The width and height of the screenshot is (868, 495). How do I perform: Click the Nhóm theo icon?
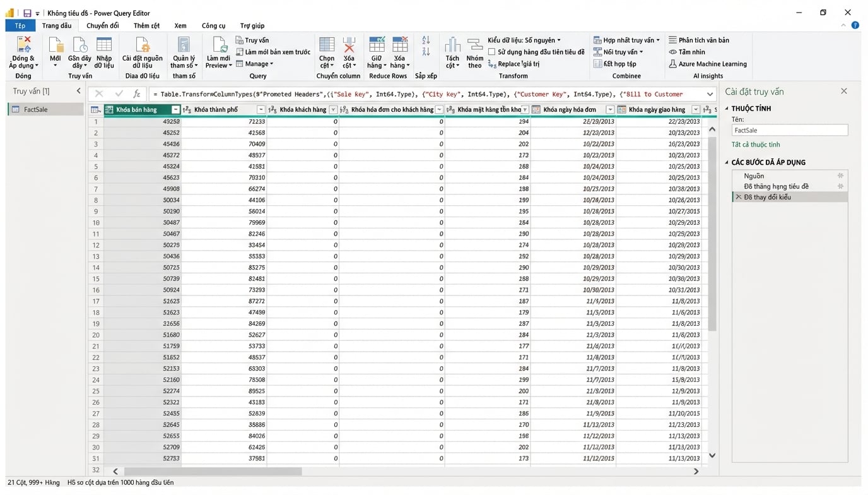click(475, 45)
